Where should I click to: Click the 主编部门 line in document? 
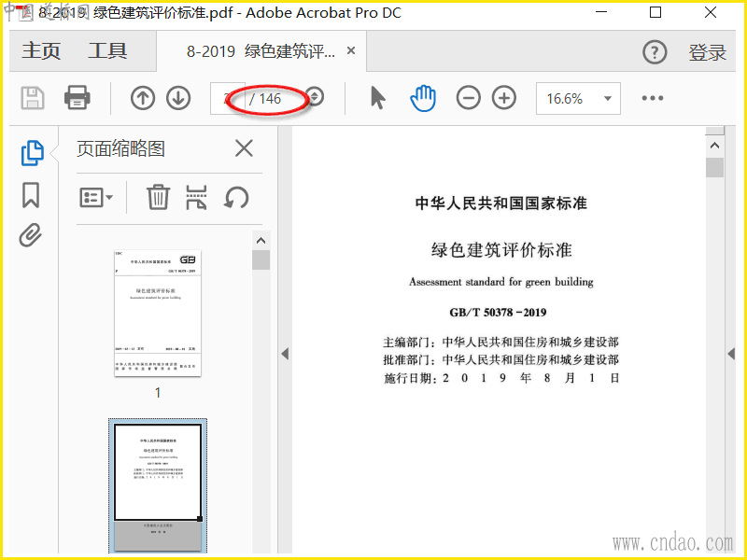[x=500, y=342]
